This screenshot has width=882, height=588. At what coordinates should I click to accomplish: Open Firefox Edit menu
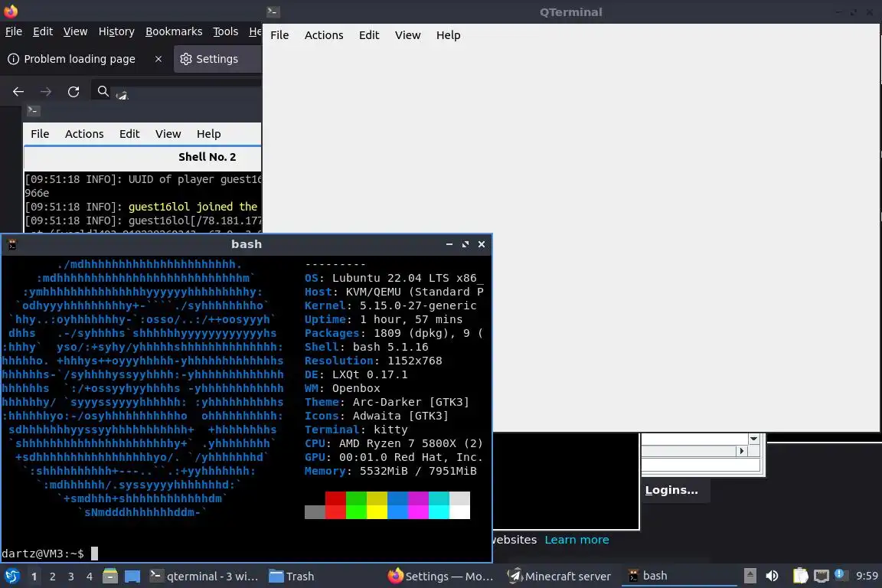pyautogui.click(x=43, y=31)
